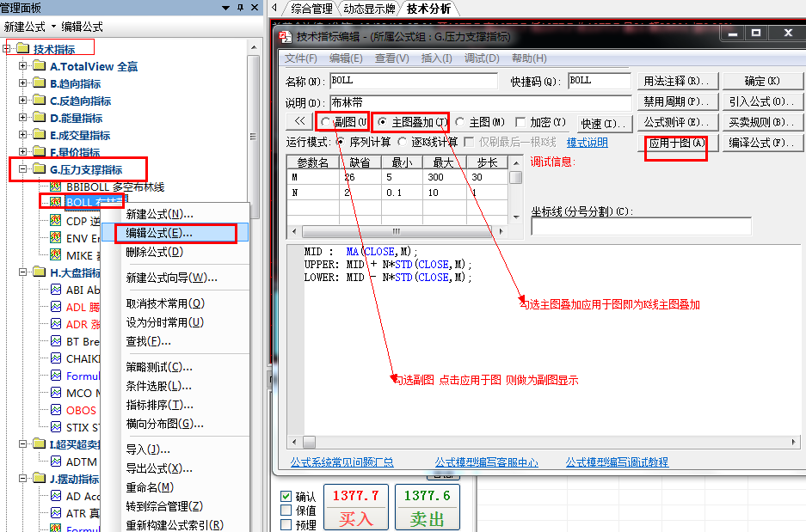The image size is (806, 532).
Task: Click the OBOS indicator icon
Action: pyautogui.click(x=56, y=410)
